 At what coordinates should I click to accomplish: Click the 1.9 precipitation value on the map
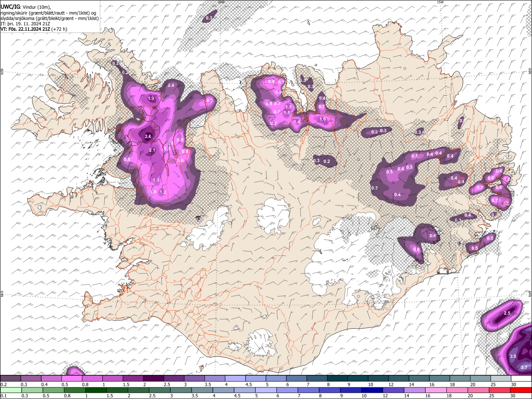(151, 99)
